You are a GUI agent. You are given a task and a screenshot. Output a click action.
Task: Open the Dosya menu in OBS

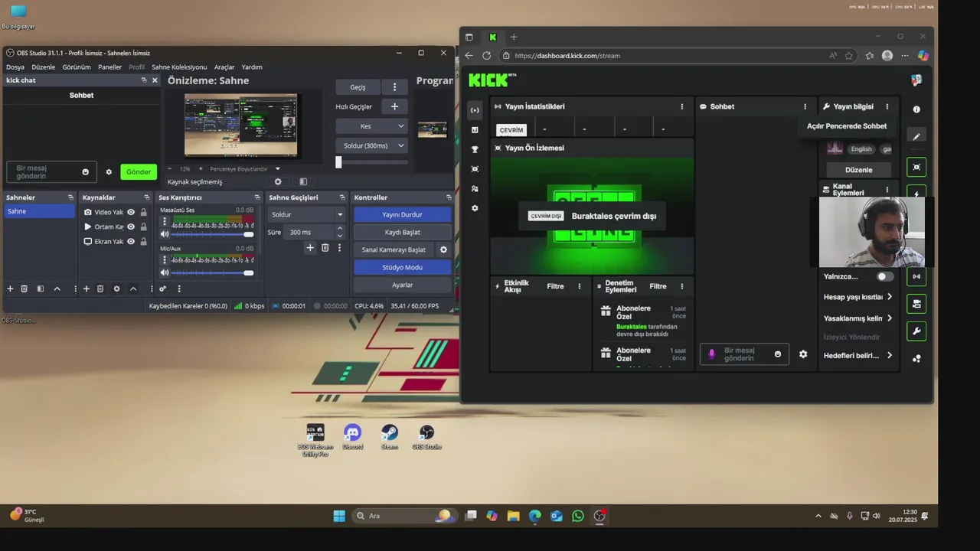pyautogui.click(x=15, y=67)
